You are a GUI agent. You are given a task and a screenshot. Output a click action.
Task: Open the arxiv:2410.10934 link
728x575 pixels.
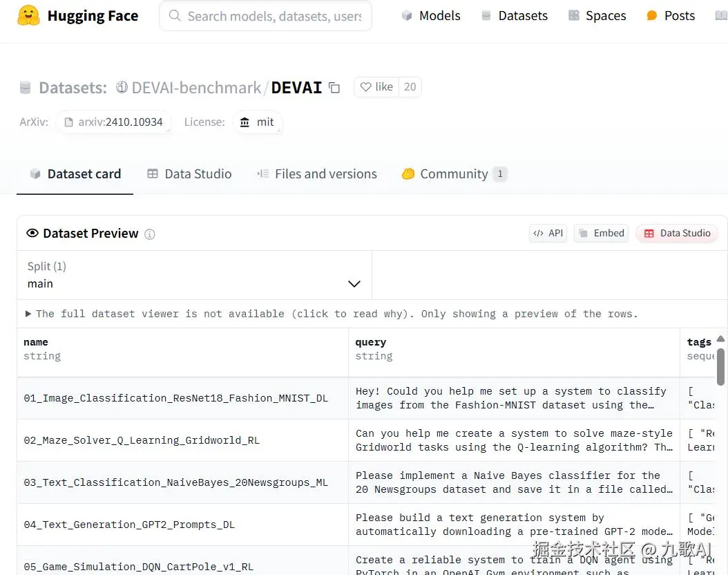(114, 122)
